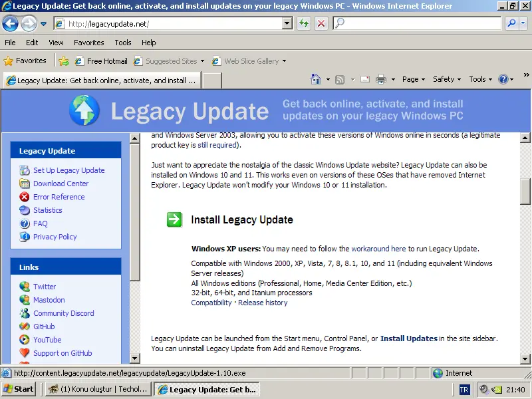Open the Privacy Policy link
This screenshot has width=532, height=399.
(55, 237)
